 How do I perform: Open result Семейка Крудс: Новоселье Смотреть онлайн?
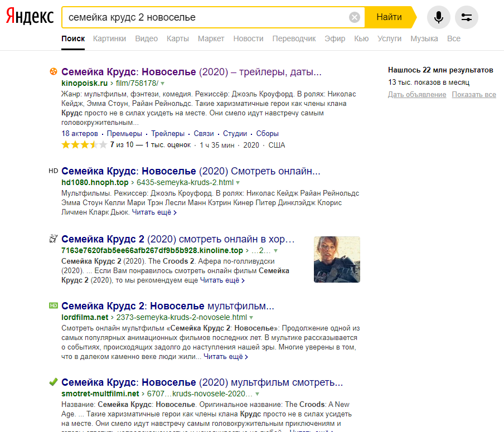pos(191,171)
